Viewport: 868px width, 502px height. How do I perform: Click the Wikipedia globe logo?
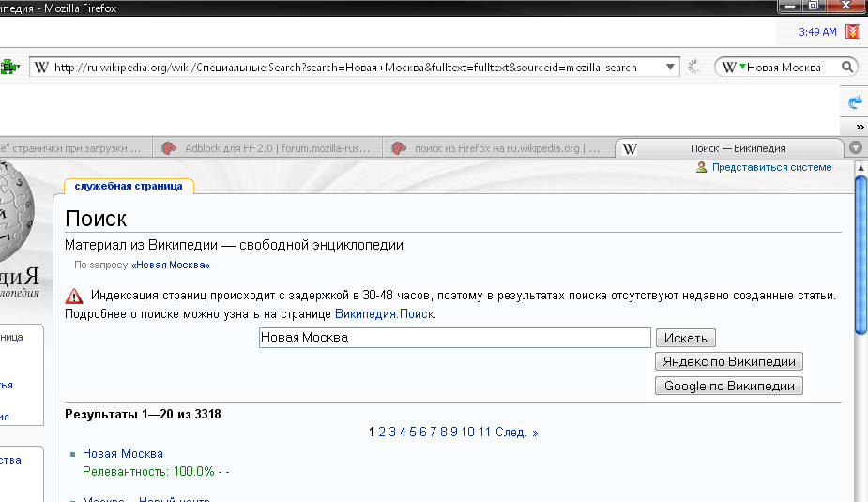[x=16, y=210]
